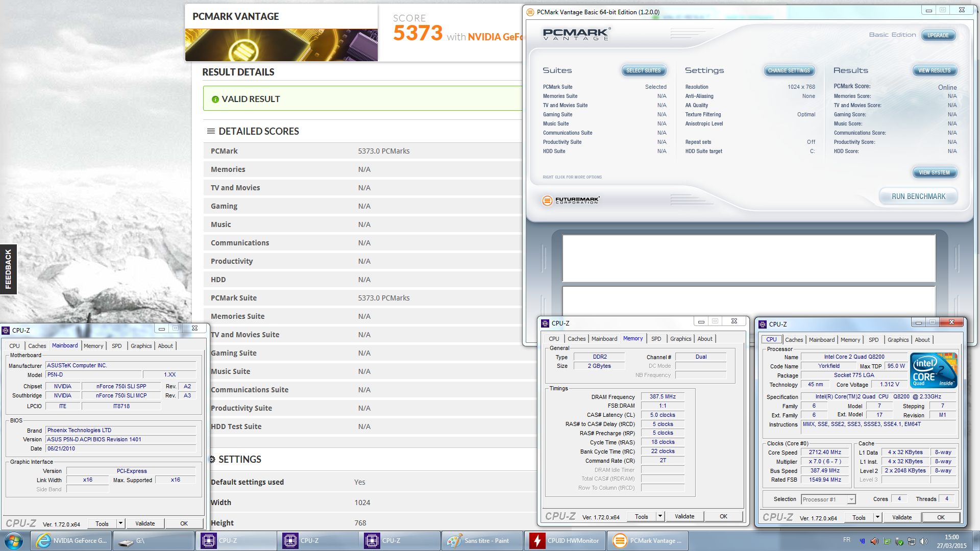Open Mainboard tab in Memory CPU-Z window
980x551 pixels.
click(604, 339)
